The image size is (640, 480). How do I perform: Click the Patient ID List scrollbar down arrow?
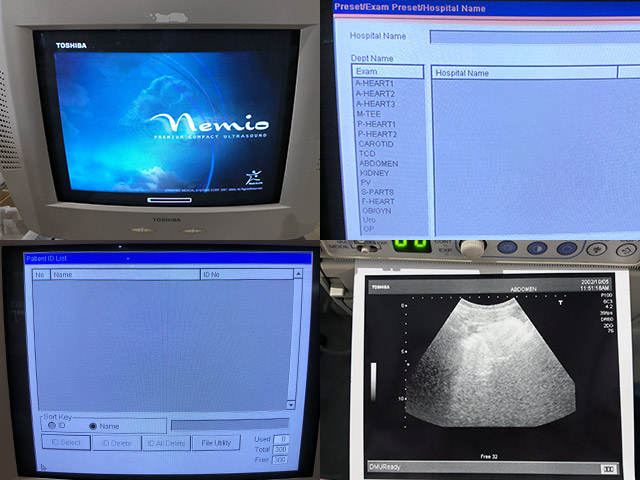[291, 405]
